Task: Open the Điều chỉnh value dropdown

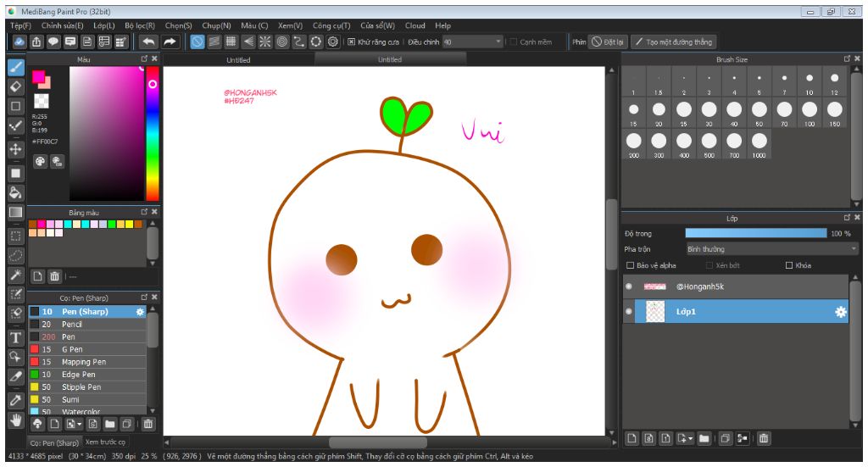Action: [x=472, y=42]
